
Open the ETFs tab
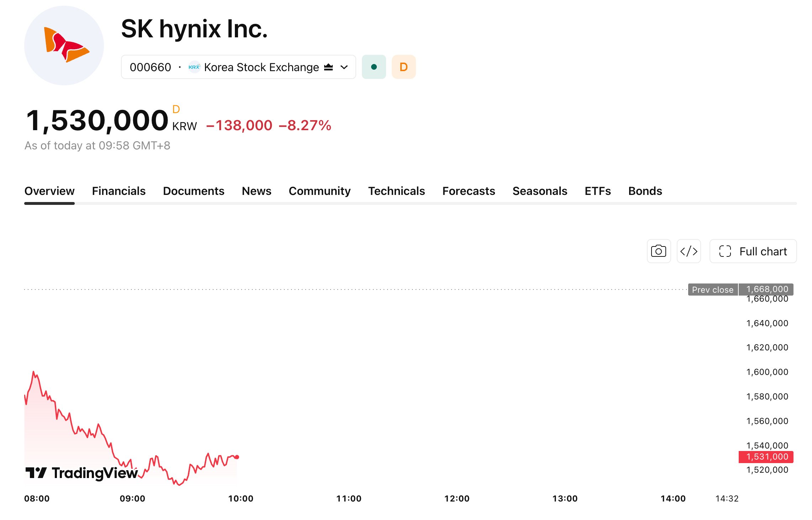598,191
